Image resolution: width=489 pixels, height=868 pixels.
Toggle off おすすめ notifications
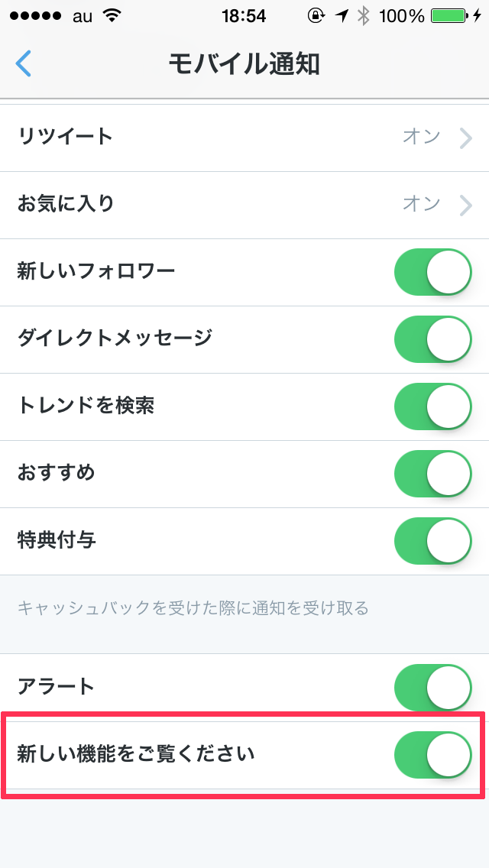432,474
